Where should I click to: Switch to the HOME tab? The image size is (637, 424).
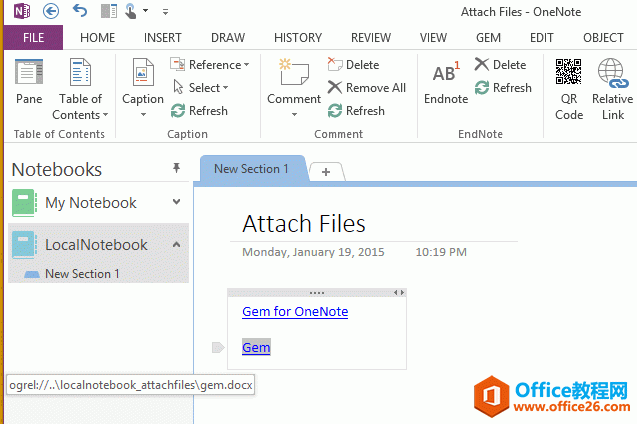98,38
